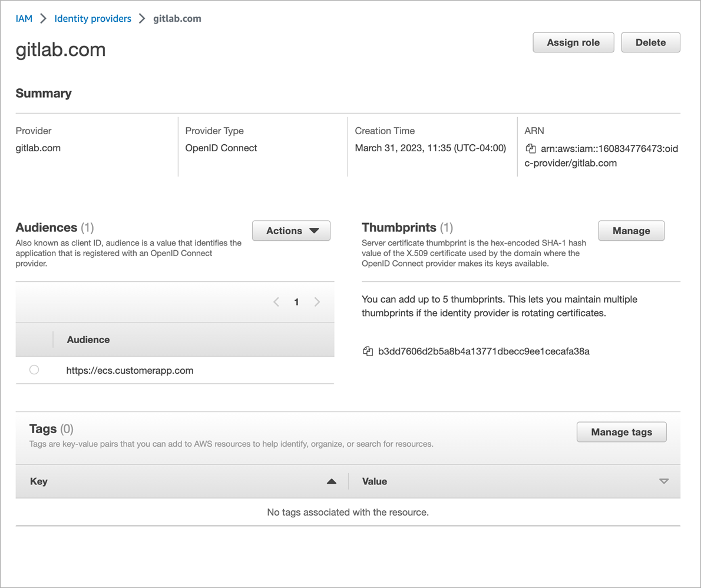
Task: Click the Key column header
Action: (x=39, y=481)
